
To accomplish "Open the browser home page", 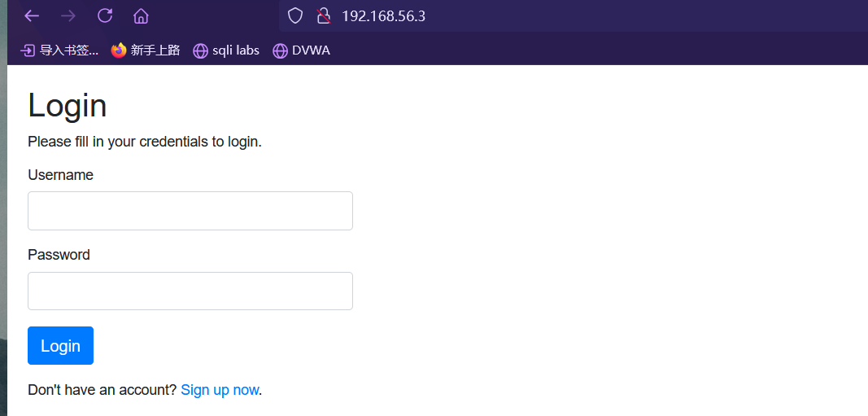I will coord(141,15).
